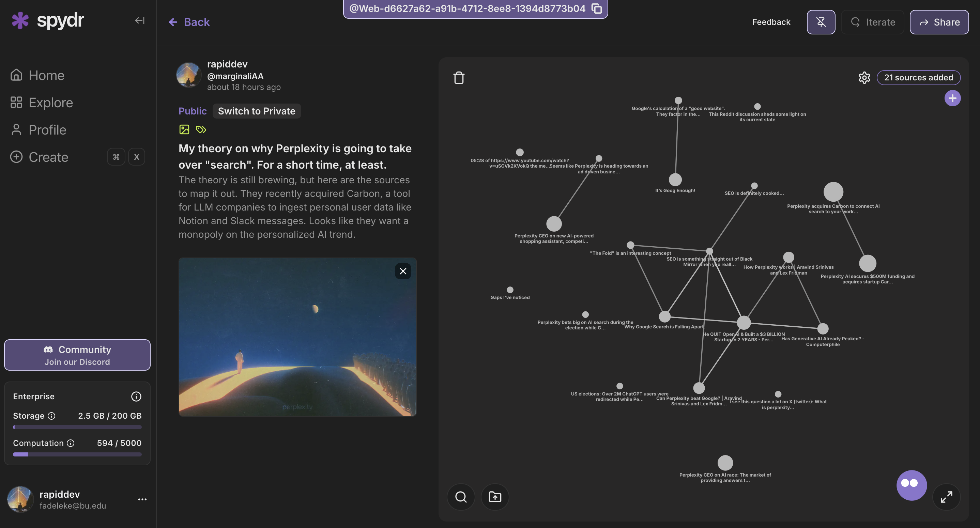The width and height of the screenshot is (980, 528).
Task: Expand graph to fullscreen
Action: pos(946,497)
